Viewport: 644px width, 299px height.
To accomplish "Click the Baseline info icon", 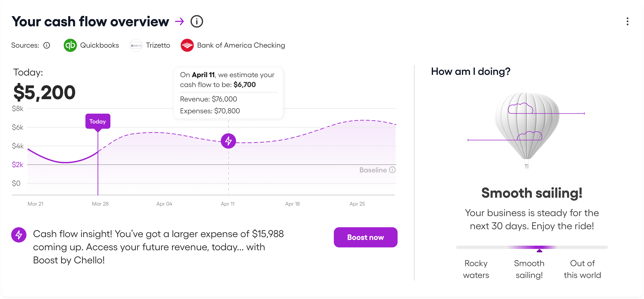I will (392, 170).
